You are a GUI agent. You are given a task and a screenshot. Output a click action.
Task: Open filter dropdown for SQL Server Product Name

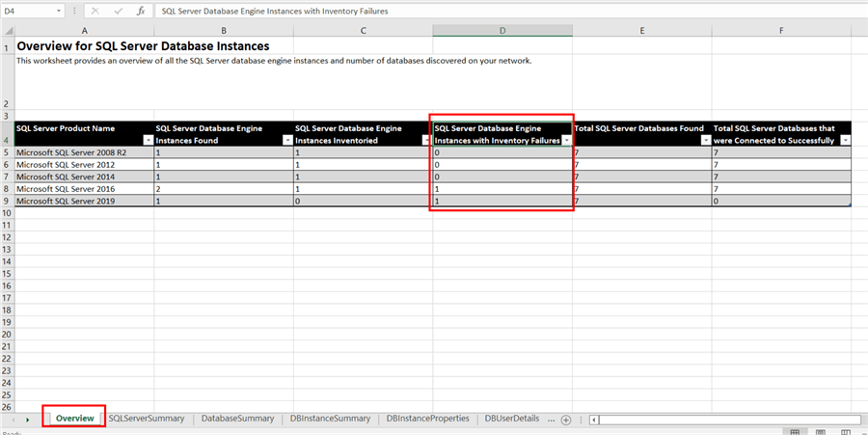coord(148,141)
